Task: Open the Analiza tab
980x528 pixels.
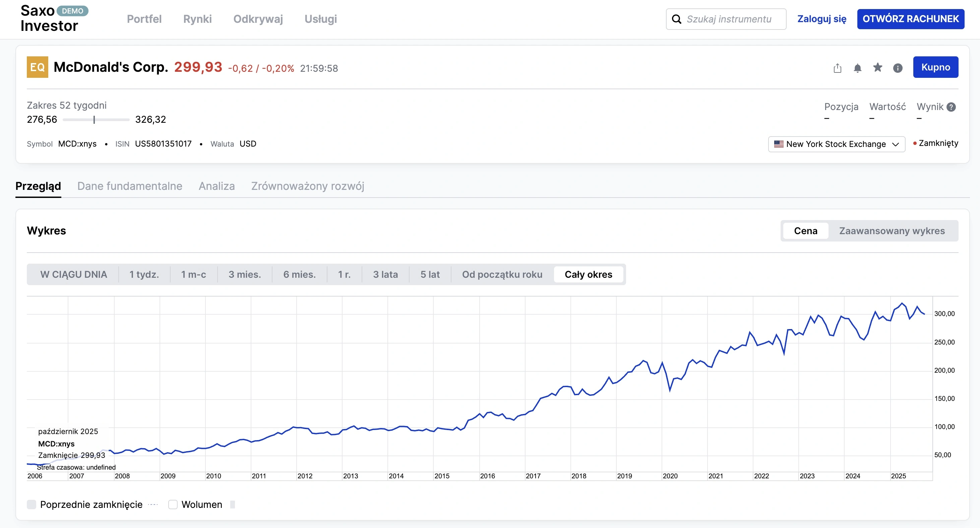Action: (x=217, y=186)
